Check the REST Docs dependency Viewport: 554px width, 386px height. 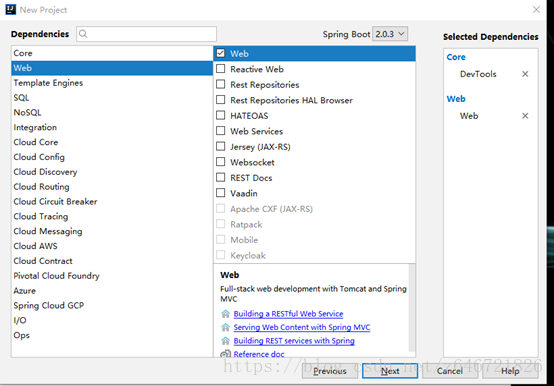click(x=220, y=177)
